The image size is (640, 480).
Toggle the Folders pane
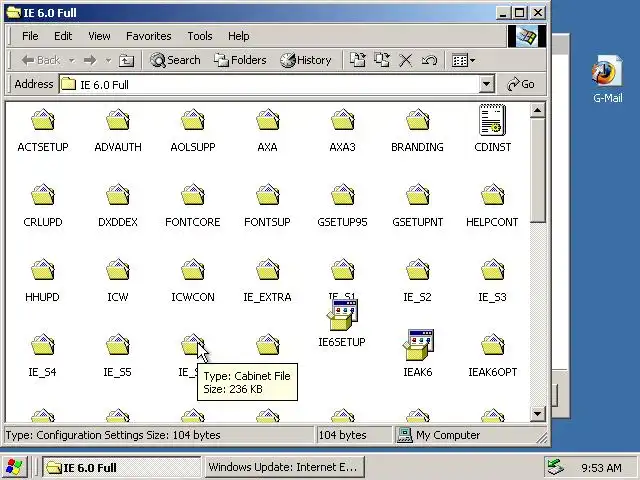[240, 60]
